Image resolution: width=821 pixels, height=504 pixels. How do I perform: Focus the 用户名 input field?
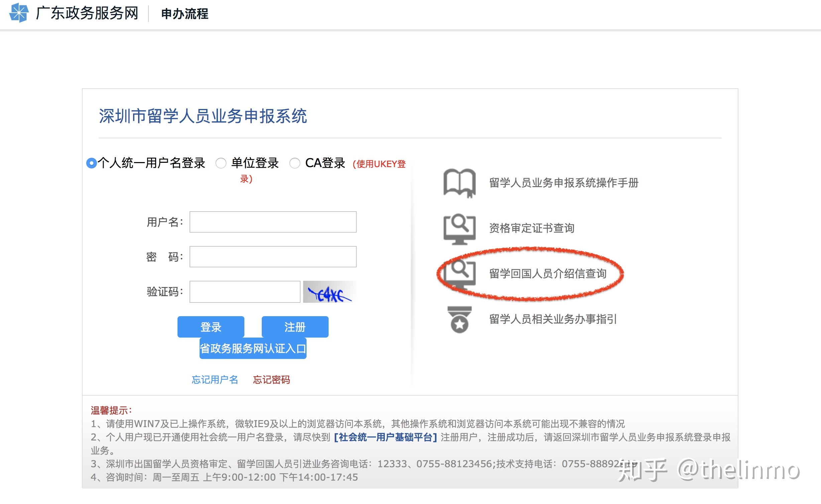click(x=273, y=222)
